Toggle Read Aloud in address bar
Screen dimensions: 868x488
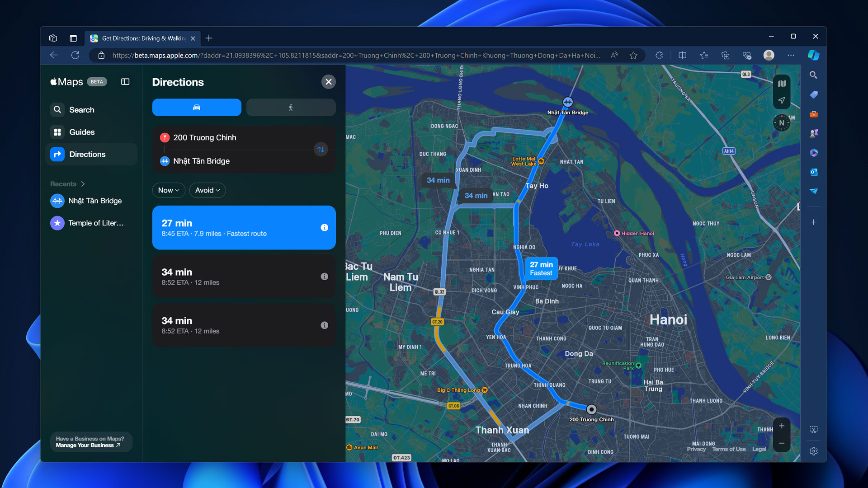coord(614,55)
